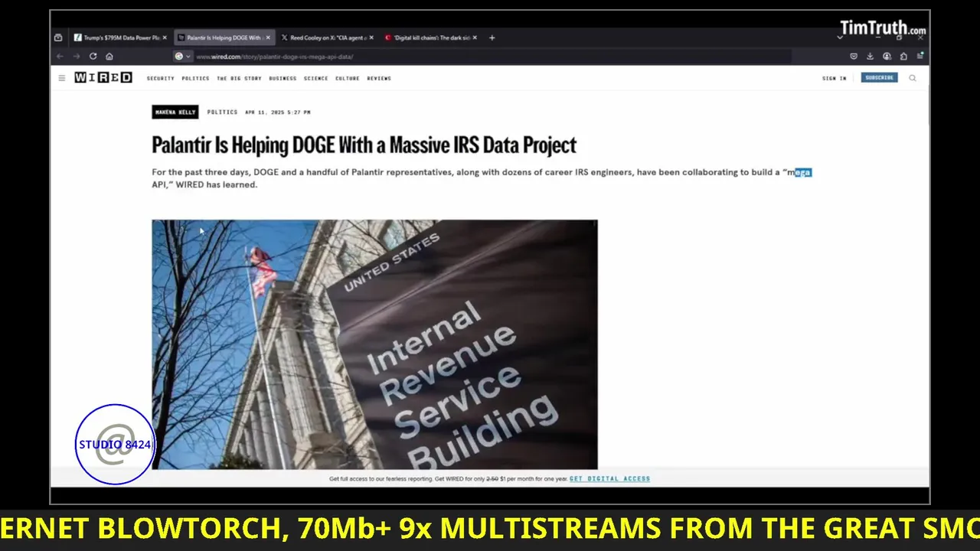Image resolution: width=980 pixels, height=551 pixels.
Task: Expand the Google search engine dropdown in address bar
Action: click(x=182, y=56)
